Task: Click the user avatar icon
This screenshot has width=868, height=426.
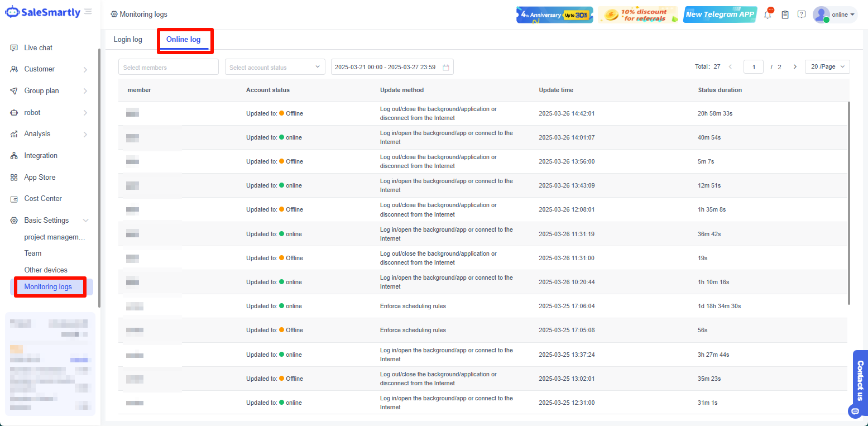Action: [821, 15]
